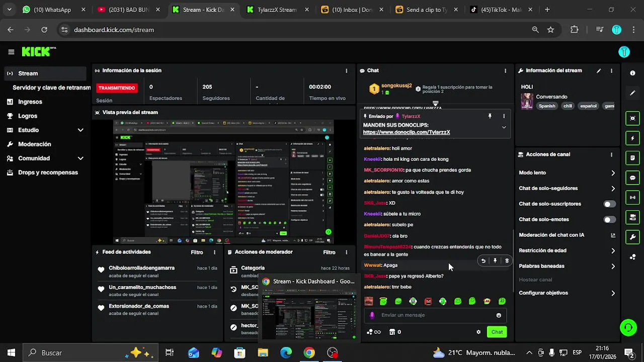The height and width of the screenshot is (362, 644).
Task: Open the hamburger menu beside the Kick logo
Action: pos(11,52)
